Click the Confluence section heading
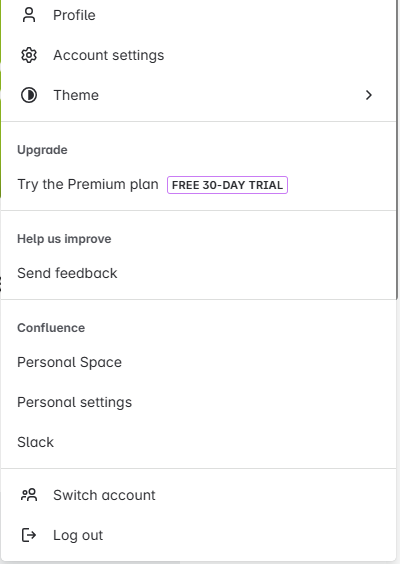This screenshot has width=400, height=564. coord(51,328)
